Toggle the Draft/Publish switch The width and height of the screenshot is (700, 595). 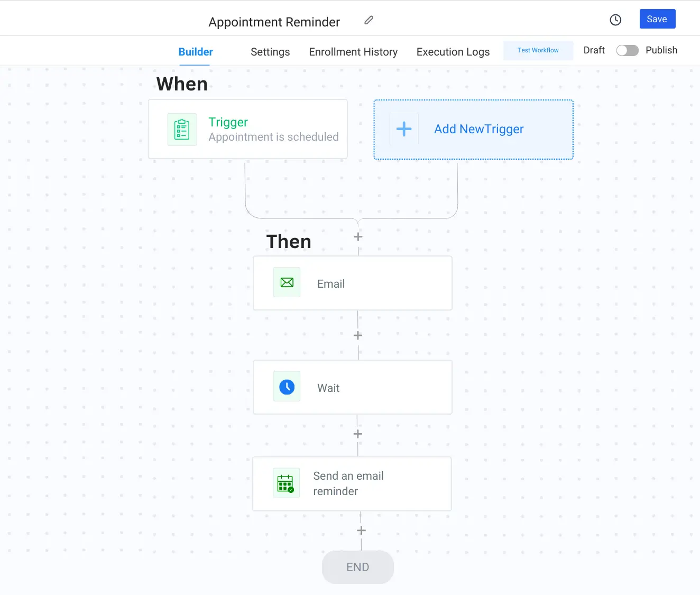(x=627, y=50)
